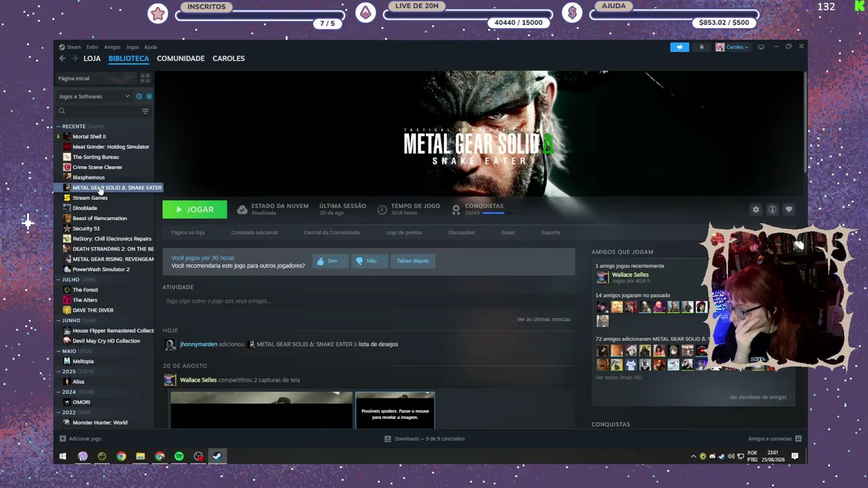Switch to the COMUNIDADE tab
This screenshot has height=488, width=868.
click(x=180, y=58)
